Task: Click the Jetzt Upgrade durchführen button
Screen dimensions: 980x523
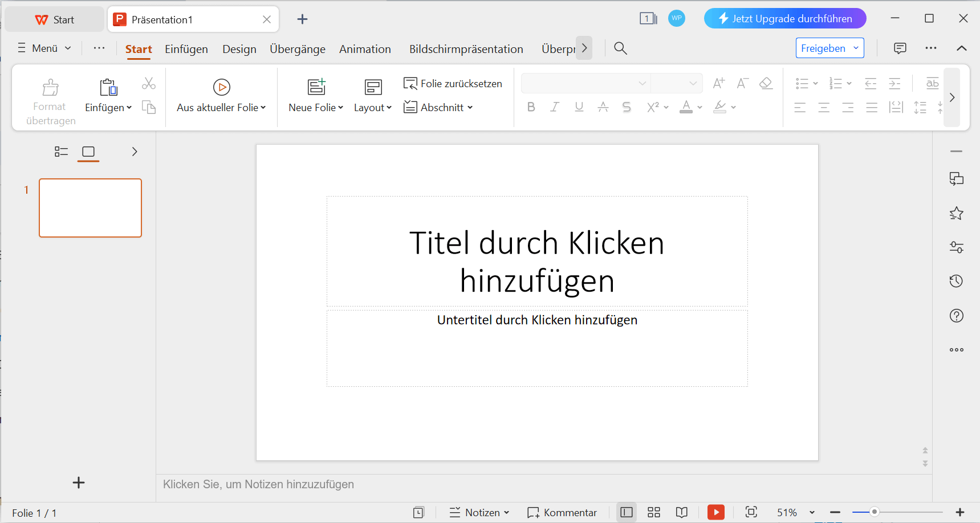Action: (x=785, y=18)
